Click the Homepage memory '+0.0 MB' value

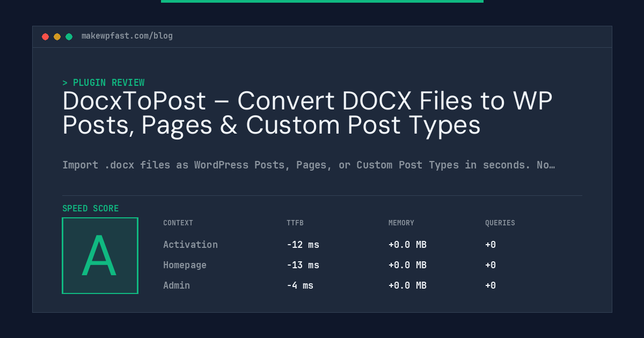[x=407, y=265]
